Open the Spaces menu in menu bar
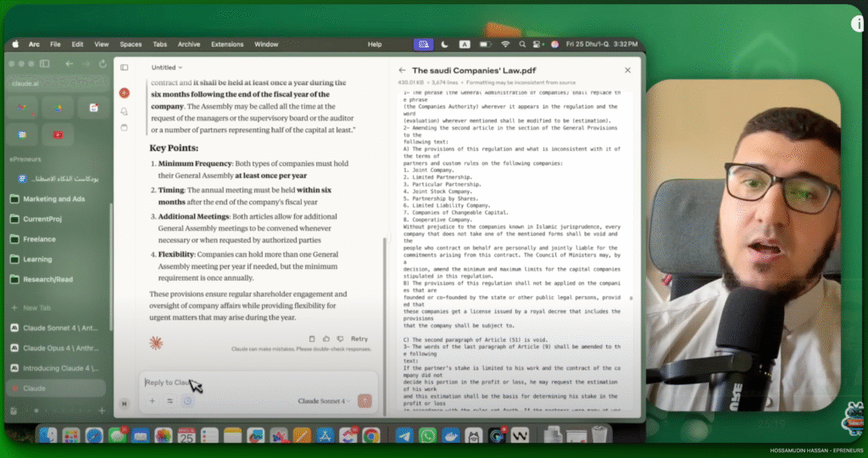 (x=131, y=44)
